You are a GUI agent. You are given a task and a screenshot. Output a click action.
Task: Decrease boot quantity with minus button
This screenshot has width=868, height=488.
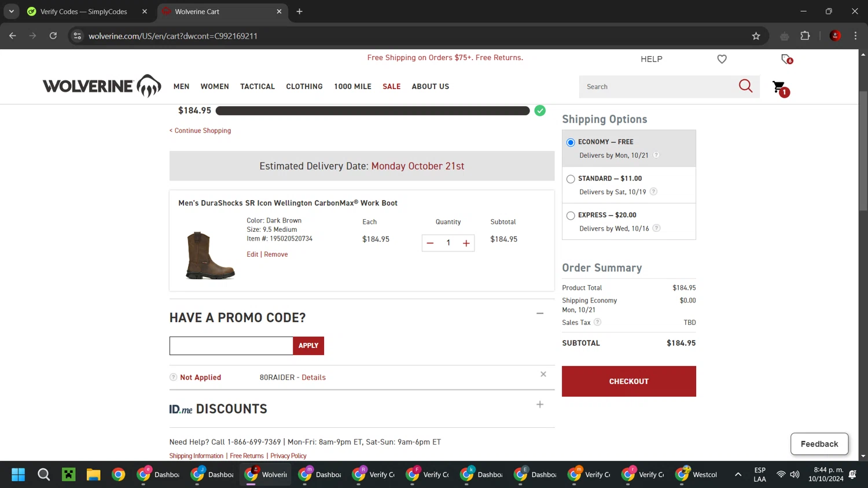click(430, 243)
